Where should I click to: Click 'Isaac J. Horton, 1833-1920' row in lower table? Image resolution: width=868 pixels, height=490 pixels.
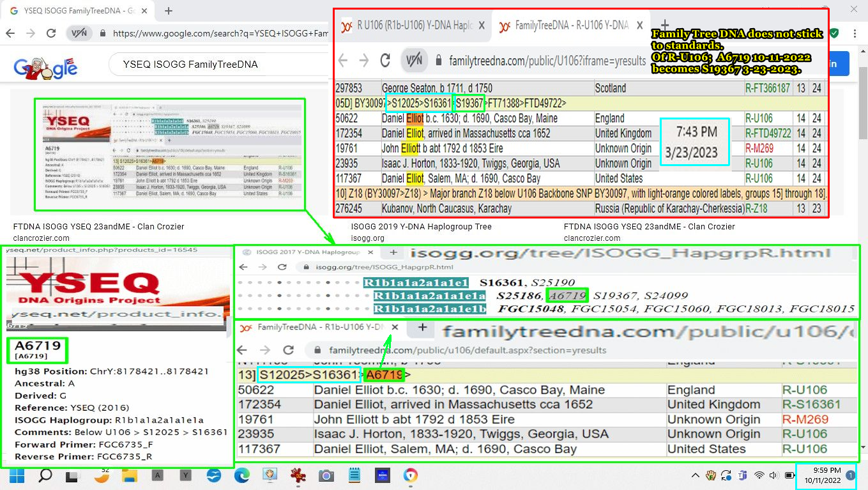(x=547, y=434)
